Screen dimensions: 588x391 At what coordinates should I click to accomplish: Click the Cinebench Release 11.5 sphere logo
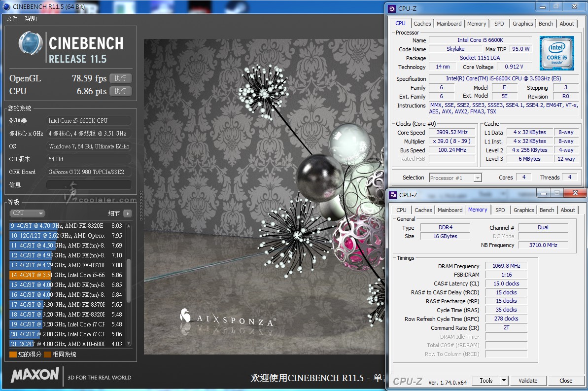31,43
